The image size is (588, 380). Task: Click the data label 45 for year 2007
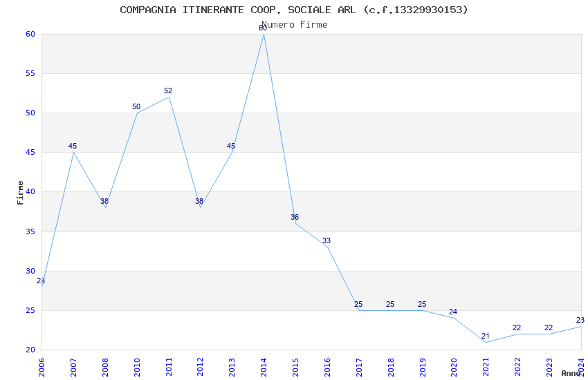tap(73, 146)
